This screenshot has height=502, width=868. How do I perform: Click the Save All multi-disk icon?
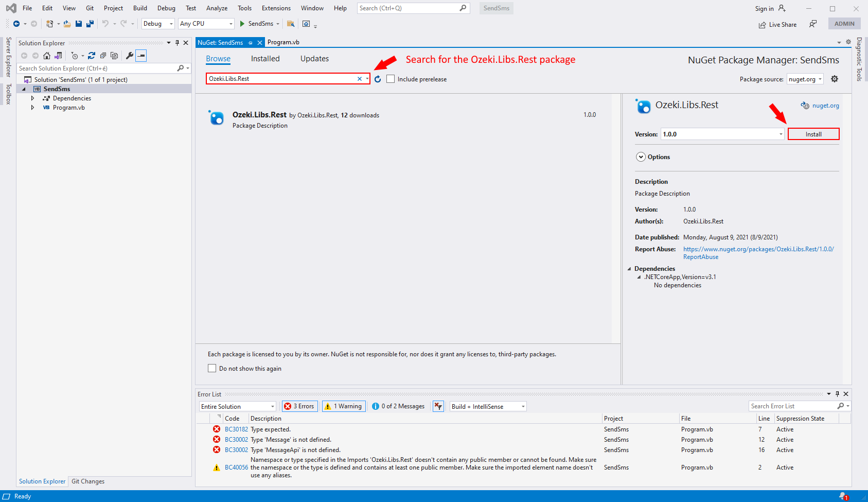point(90,24)
